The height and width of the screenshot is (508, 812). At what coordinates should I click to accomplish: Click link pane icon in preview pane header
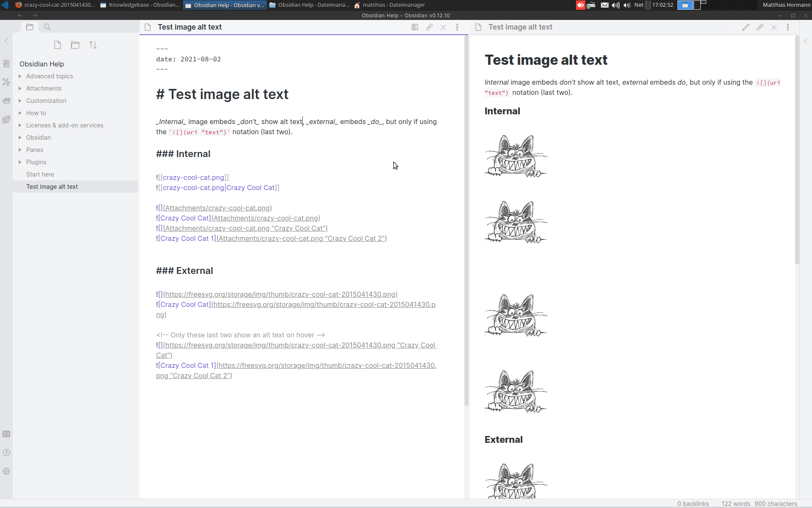760,27
